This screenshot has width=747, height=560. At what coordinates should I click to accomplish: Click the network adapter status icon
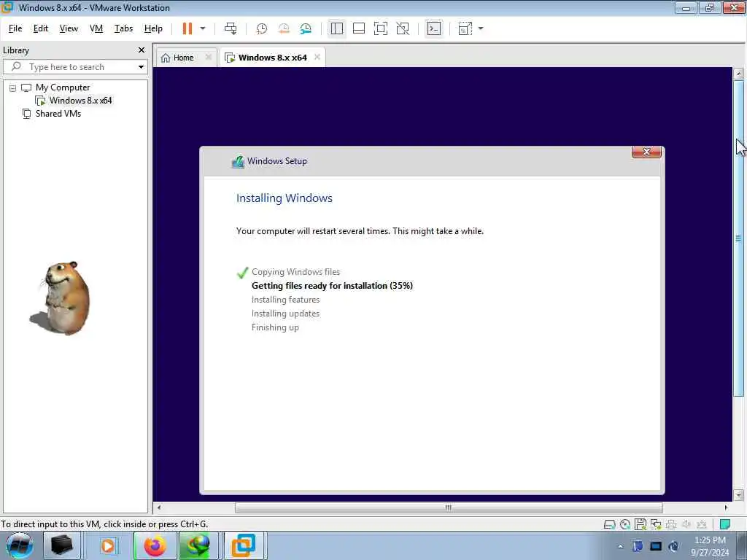pyautogui.click(x=656, y=525)
